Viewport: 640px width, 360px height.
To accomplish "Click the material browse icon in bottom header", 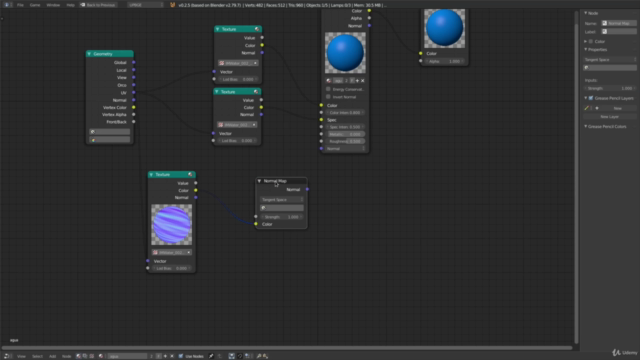I will [x=101, y=356].
